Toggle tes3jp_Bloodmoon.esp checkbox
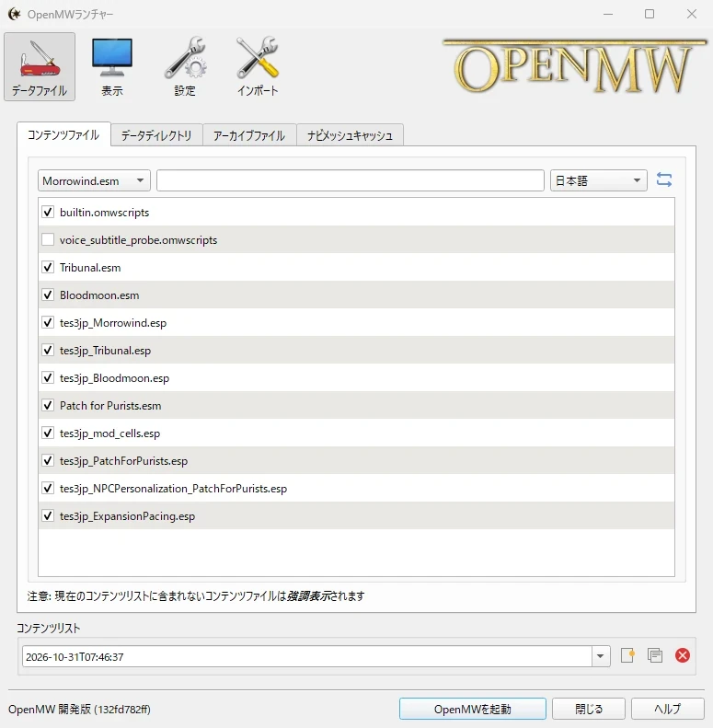The width and height of the screenshot is (713, 728). tap(48, 378)
